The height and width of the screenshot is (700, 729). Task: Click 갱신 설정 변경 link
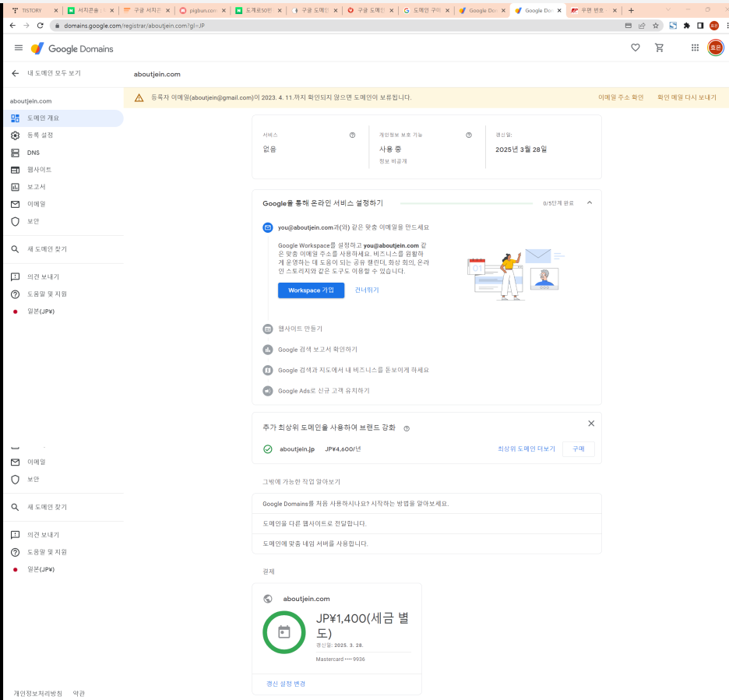coord(286,684)
